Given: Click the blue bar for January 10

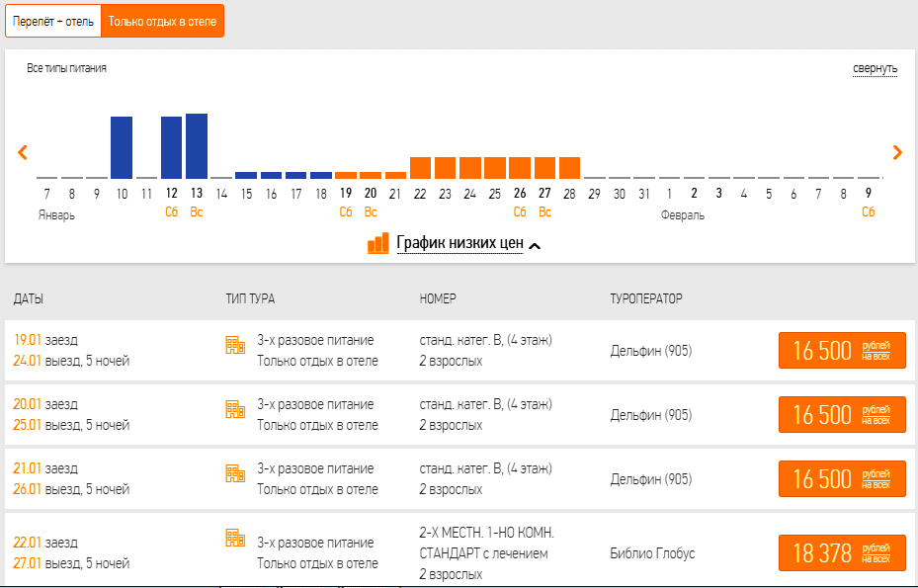Looking at the screenshot, I should 122,147.
